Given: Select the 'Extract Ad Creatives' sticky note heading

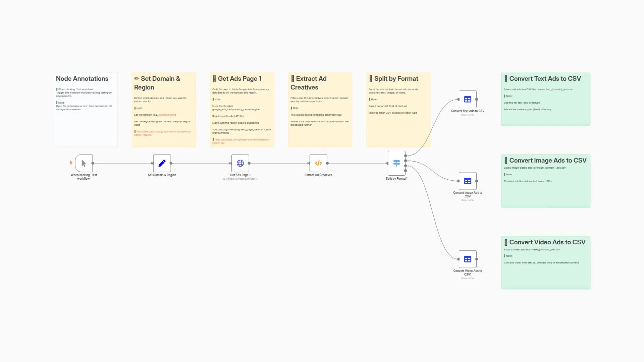Looking at the screenshot, I should click(309, 83).
